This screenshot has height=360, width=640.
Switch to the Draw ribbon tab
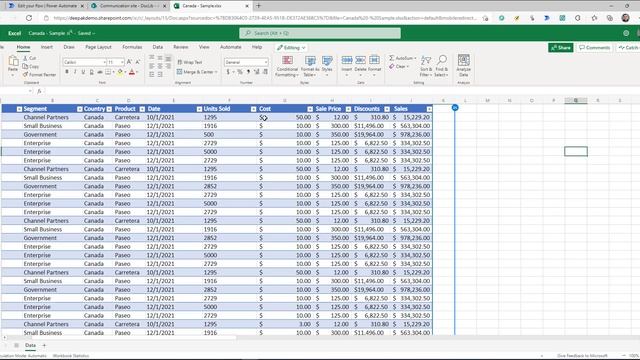pyautogui.click(x=69, y=47)
